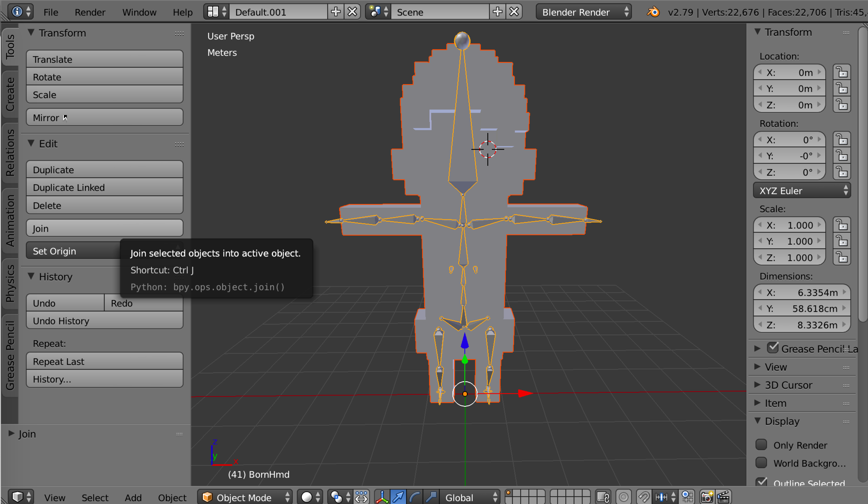Open the XYZ Euler rotation mode dropdown
This screenshot has width=868, height=504.
801,191
